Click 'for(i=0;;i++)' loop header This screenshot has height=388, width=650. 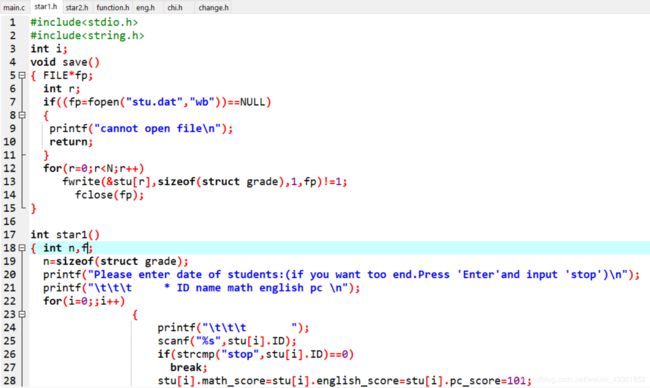84,301
